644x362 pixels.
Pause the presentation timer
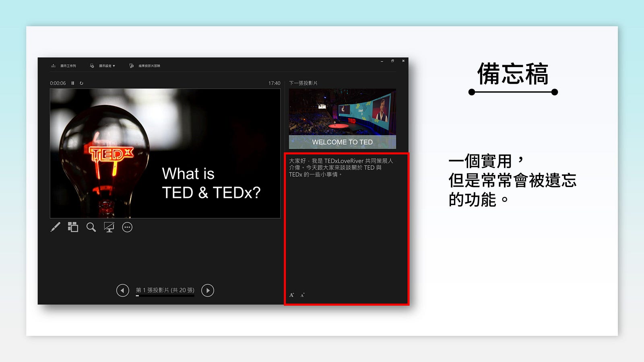tap(73, 83)
